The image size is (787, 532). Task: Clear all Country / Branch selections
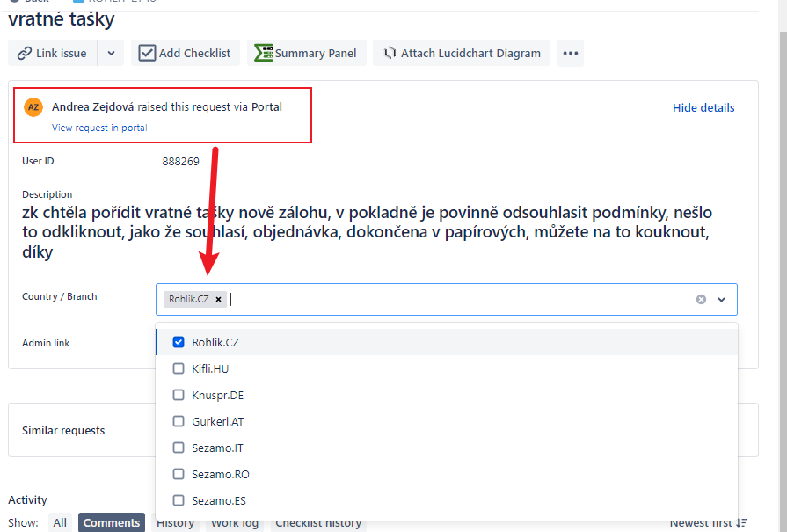(x=701, y=300)
